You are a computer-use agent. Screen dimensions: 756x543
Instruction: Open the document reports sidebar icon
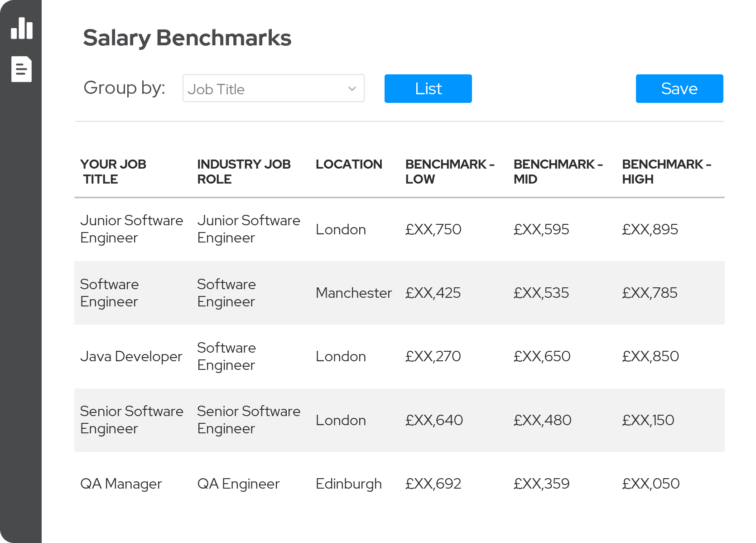(21, 69)
